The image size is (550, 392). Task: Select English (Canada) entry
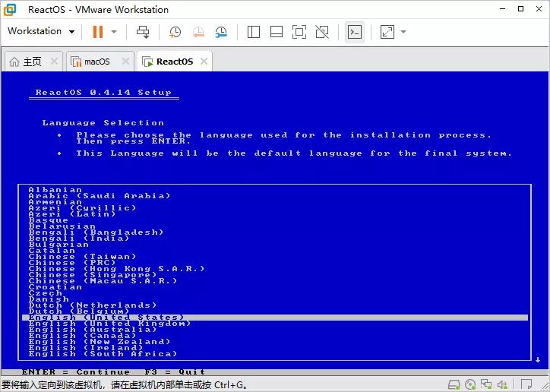tap(83, 336)
